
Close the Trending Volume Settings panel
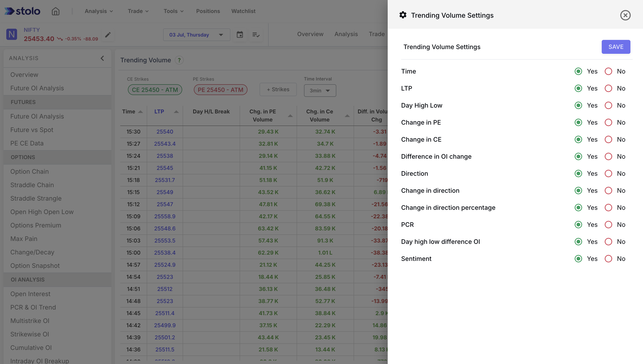[625, 15]
